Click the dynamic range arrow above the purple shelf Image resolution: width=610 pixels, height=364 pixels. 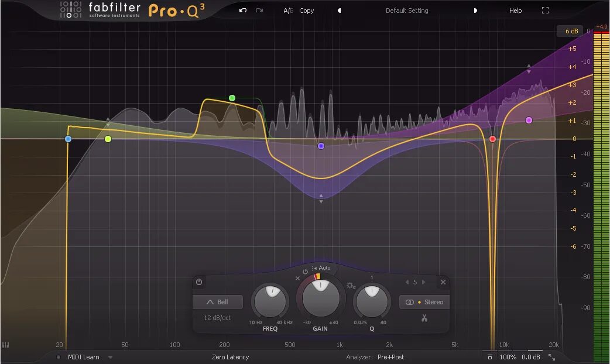529,69
